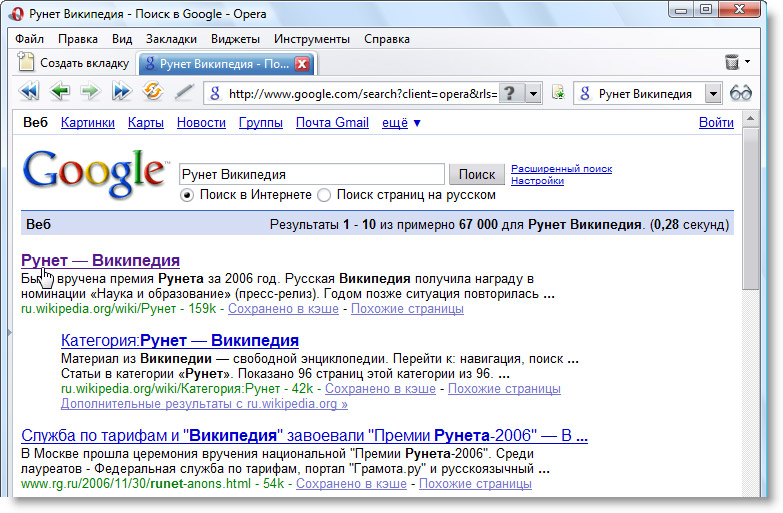Open the Картинки link
Screen dimensions: 783x513
point(88,123)
